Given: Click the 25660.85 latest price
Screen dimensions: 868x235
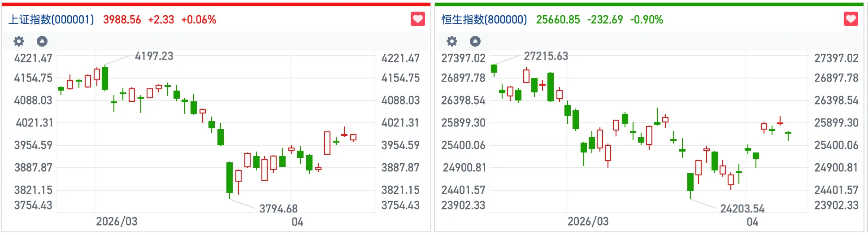Looking at the screenshot, I should [558, 20].
